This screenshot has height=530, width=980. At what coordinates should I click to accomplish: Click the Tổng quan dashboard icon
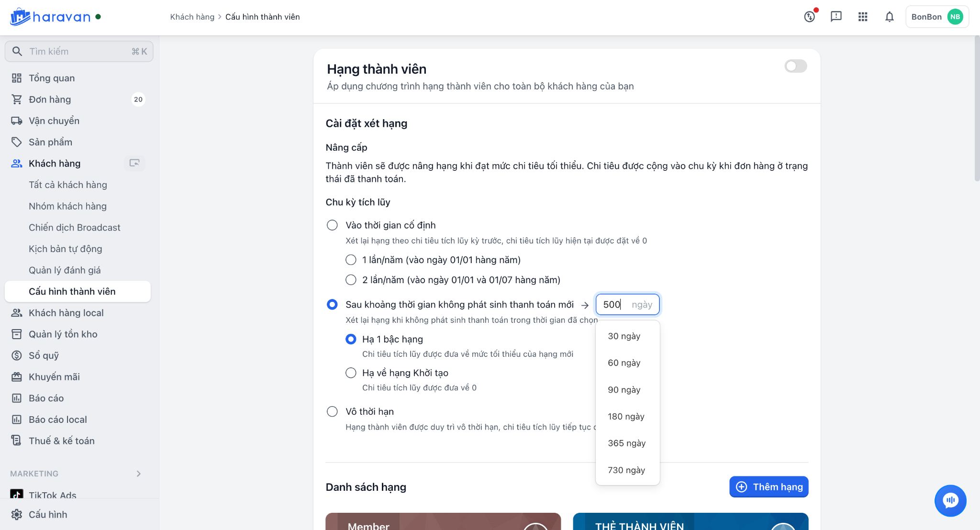[x=17, y=78]
